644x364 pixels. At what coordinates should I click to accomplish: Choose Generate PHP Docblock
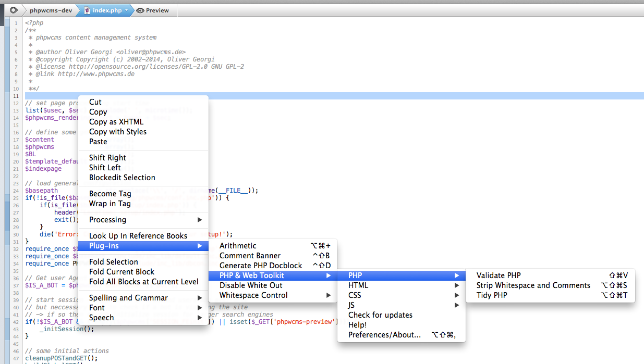click(x=261, y=266)
